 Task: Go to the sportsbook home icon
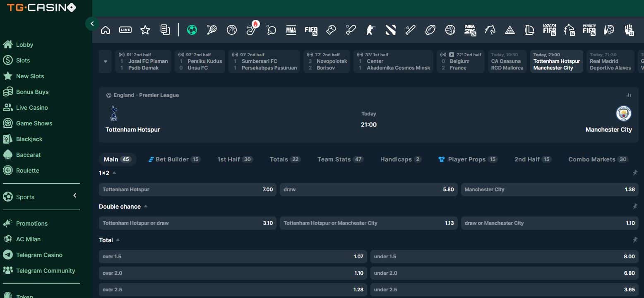pyautogui.click(x=106, y=30)
